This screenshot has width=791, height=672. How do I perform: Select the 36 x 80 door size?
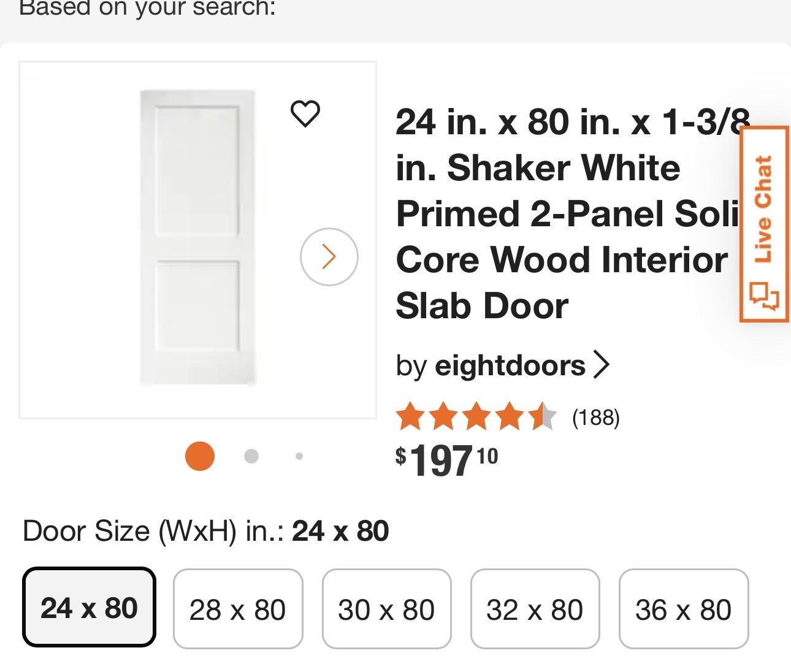click(x=684, y=608)
